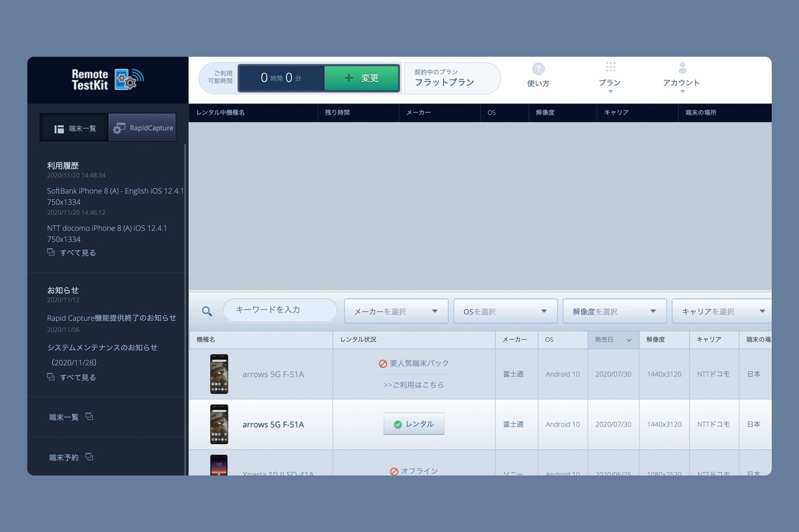
Task: Open the 解像度を選択 dropdown
Action: coord(615,311)
